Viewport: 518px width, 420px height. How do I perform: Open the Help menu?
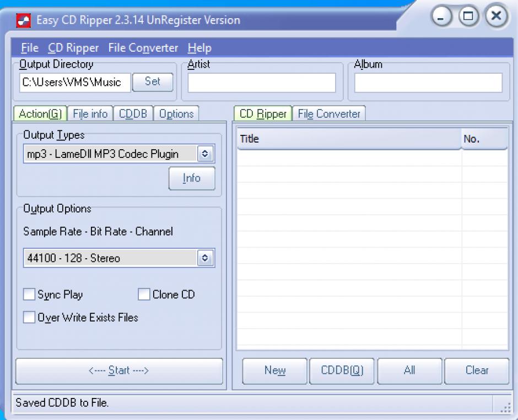(199, 48)
